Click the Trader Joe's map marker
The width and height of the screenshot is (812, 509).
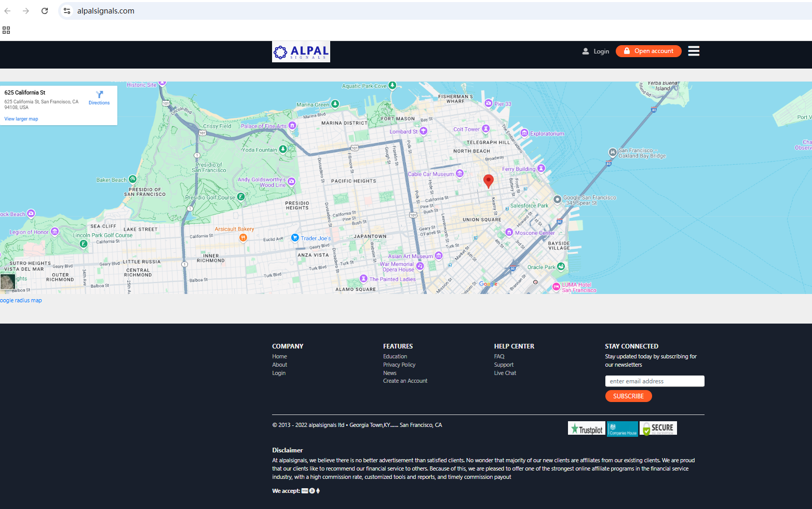pyautogui.click(x=295, y=238)
